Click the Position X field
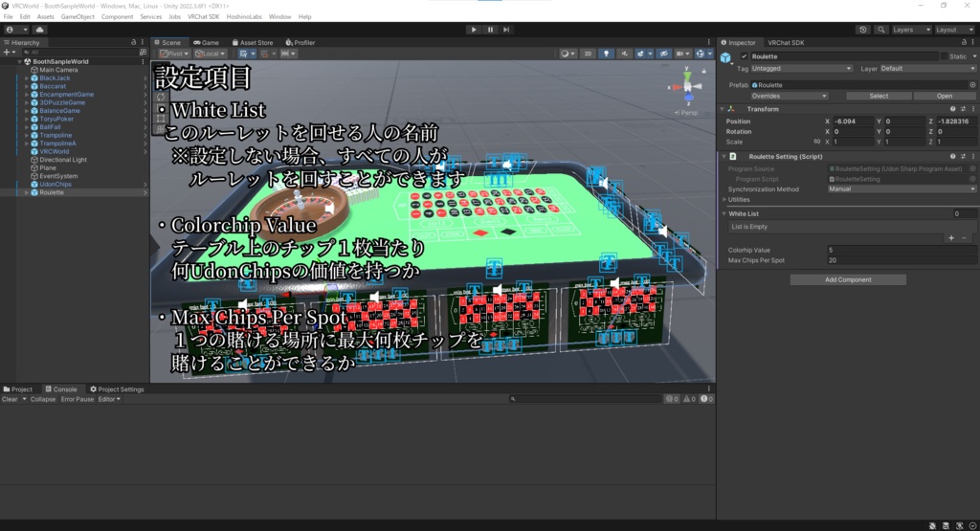980x531 pixels. 853,122
